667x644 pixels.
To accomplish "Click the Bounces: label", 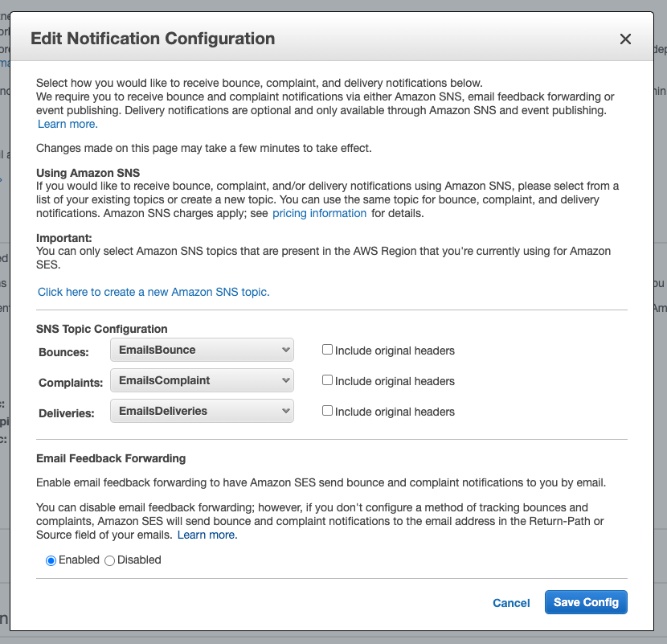I will [63, 352].
